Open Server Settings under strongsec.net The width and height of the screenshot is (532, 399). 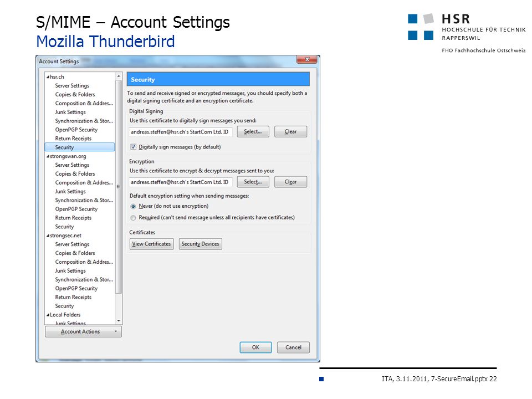pos(72,244)
